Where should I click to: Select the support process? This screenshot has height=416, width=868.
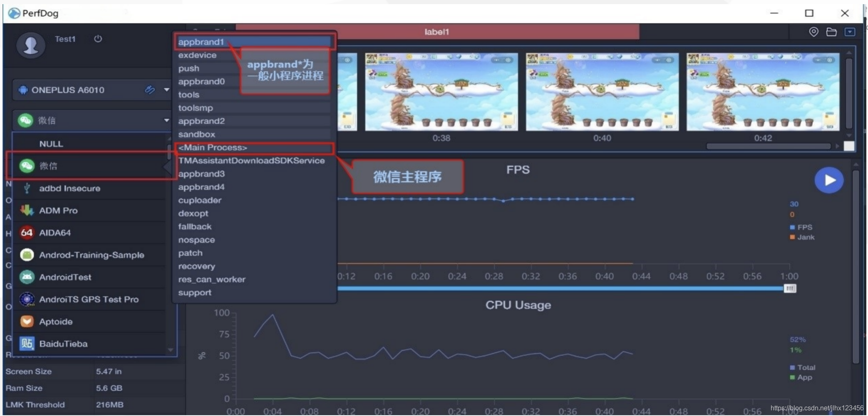254,292
